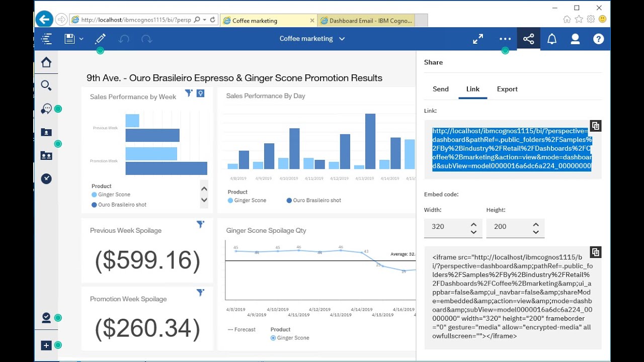Open the Manage icon in sidebar

[x=46, y=317]
